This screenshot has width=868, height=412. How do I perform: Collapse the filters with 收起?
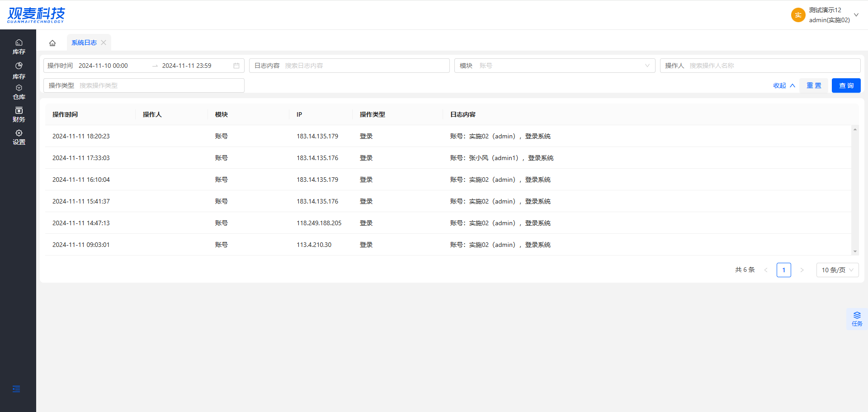pos(783,85)
